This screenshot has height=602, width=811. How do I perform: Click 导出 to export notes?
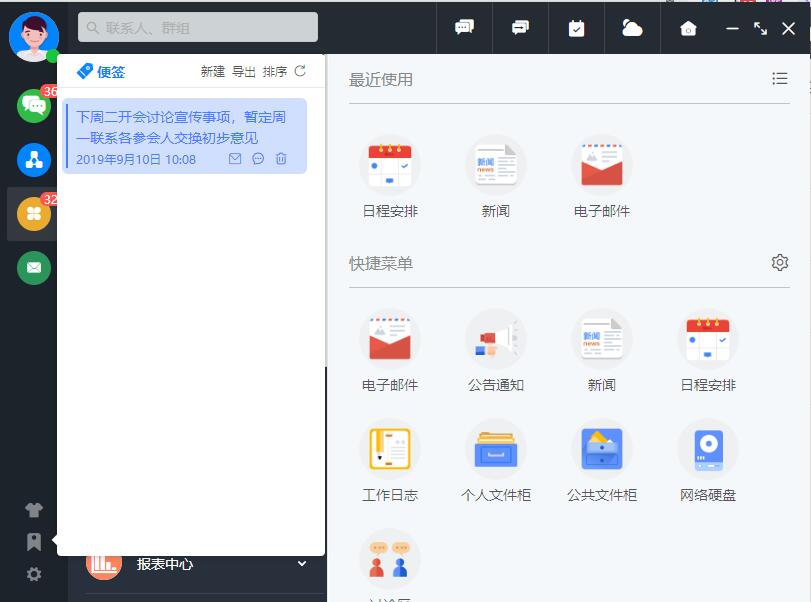coord(244,72)
